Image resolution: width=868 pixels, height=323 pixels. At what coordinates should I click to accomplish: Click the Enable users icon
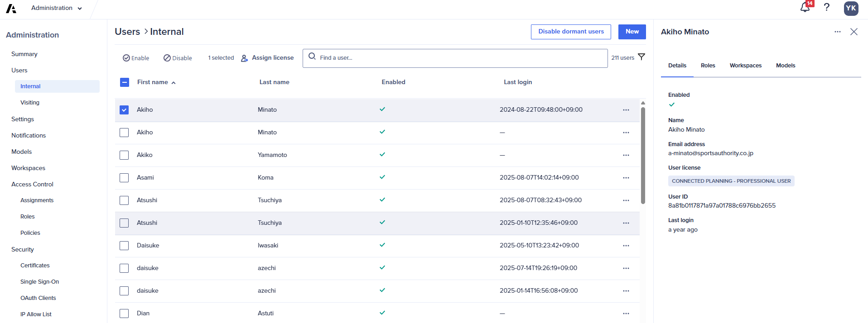(x=126, y=58)
